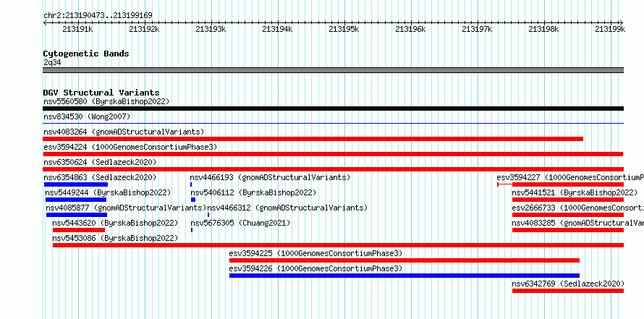
Task: Open nsv6354863 (Sedlazeck2020) label
Action: click(x=100, y=177)
